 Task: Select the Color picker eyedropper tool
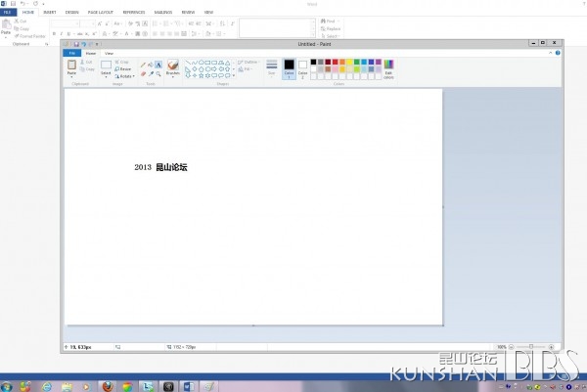151,73
